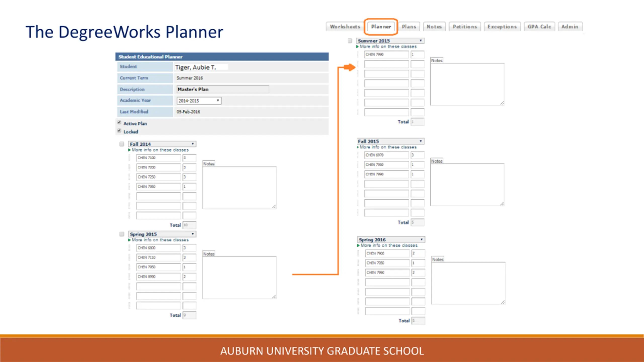644x362 pixels.
Task: Check the box beside Summer 2015 term
Action: click(350, 41)
